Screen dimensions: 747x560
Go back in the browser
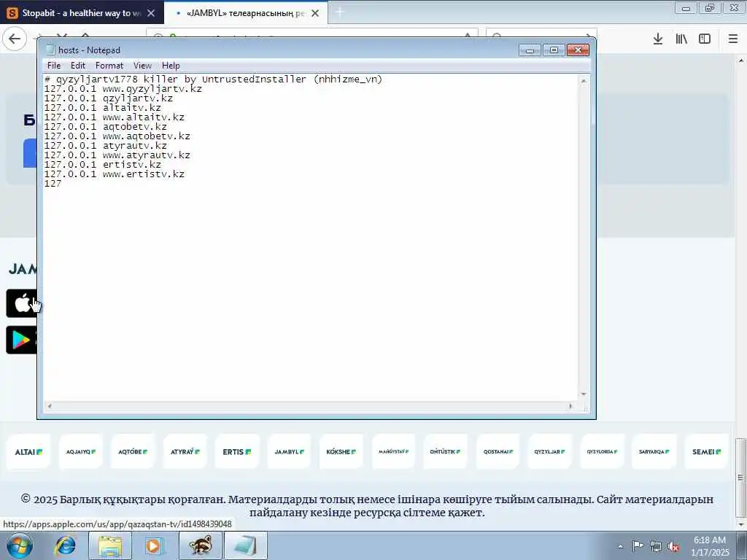15,39
